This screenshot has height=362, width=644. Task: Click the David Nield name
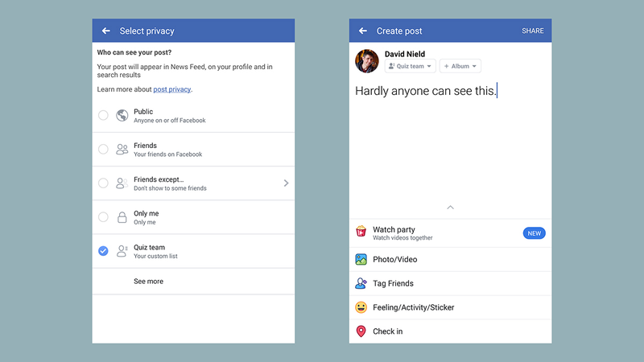[405, 54]
